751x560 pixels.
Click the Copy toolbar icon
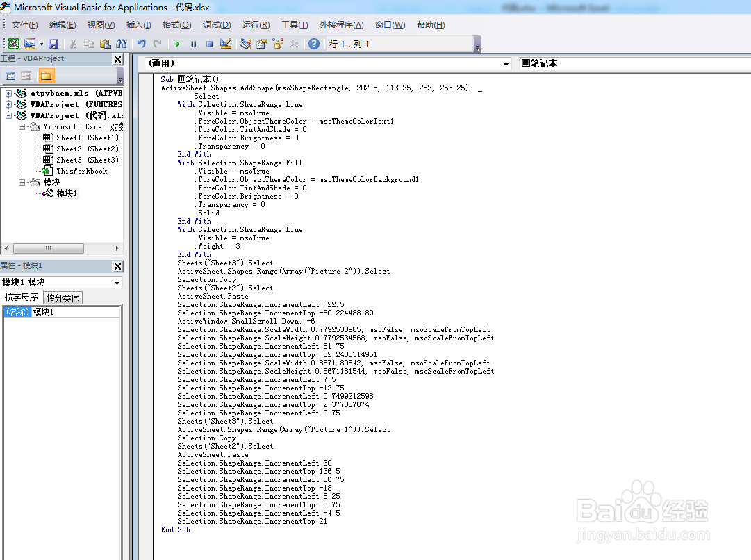[x=89, y=44]
